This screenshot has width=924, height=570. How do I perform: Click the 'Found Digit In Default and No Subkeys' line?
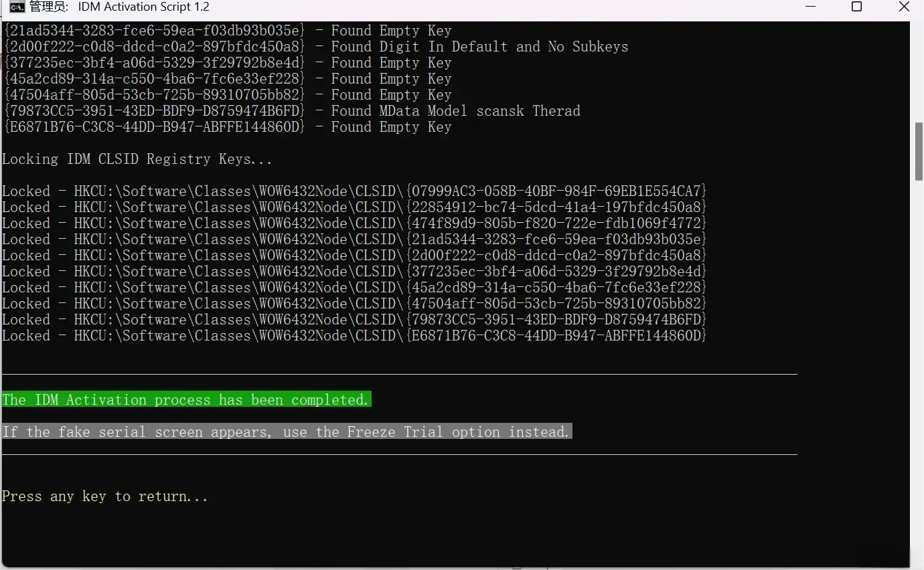click(316, 47)
